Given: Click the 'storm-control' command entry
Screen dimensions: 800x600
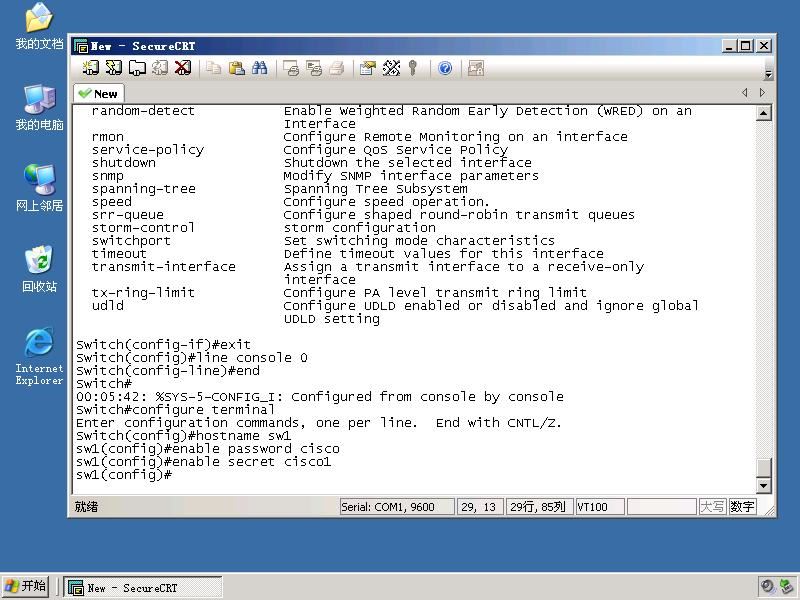Looking at the screenshot, I should tap(143, 228).
